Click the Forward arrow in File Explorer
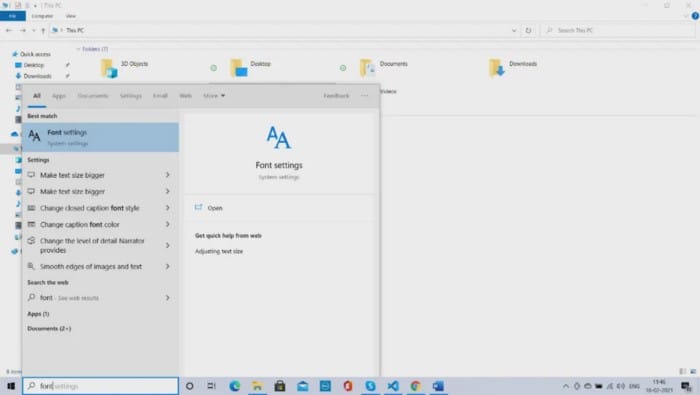The image size is (700, 395). (23, 30)
